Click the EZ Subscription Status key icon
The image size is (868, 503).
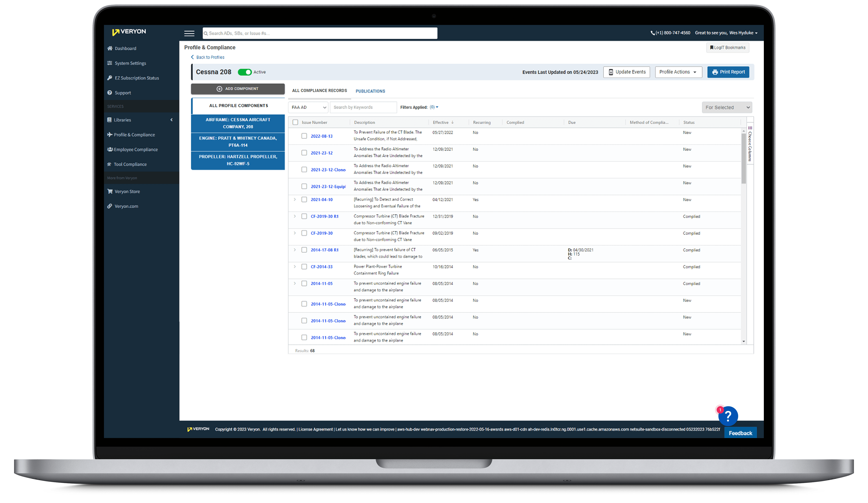(110, 78)
